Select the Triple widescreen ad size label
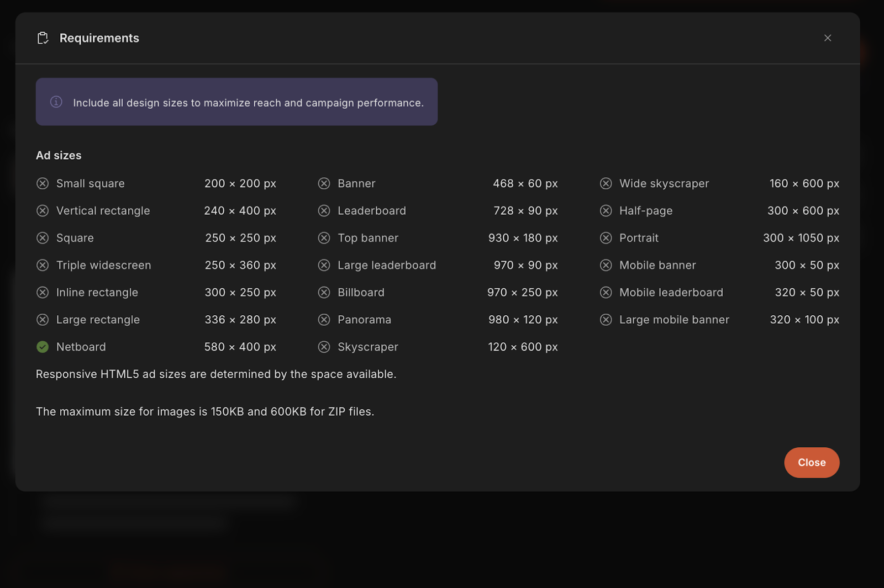 click(103, 266)
